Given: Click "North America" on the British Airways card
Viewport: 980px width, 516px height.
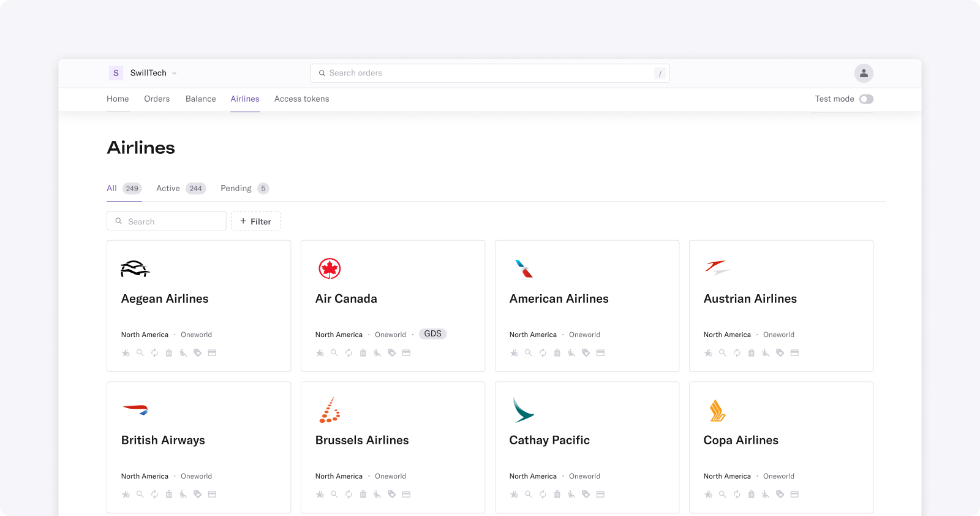Looking at the screenshot, I should point(145,476).
